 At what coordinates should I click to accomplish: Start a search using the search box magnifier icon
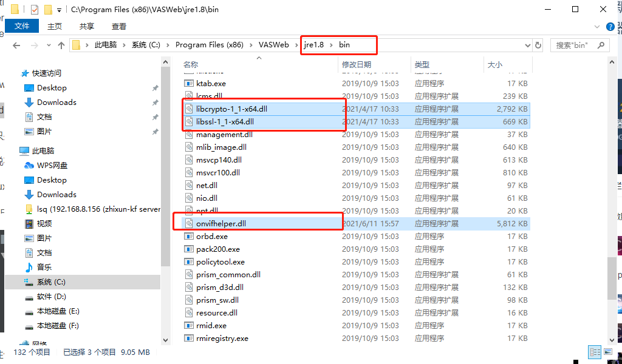(x=601, y=45)
